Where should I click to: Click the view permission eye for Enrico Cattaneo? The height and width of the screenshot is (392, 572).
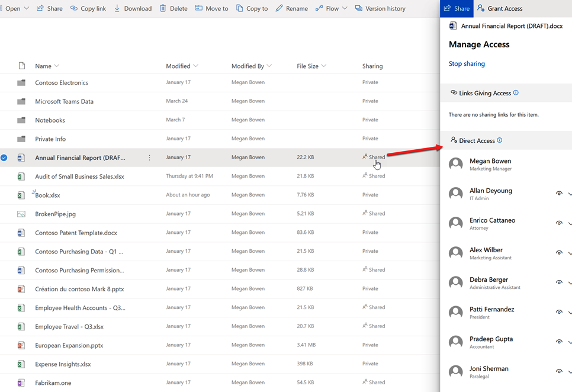pyautogui.click(x=559, y=223)
